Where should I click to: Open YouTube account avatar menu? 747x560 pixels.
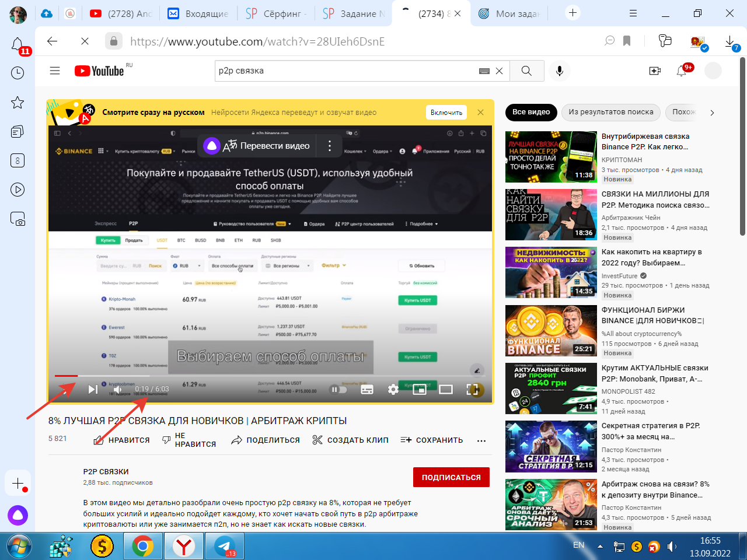pos(713,71)
